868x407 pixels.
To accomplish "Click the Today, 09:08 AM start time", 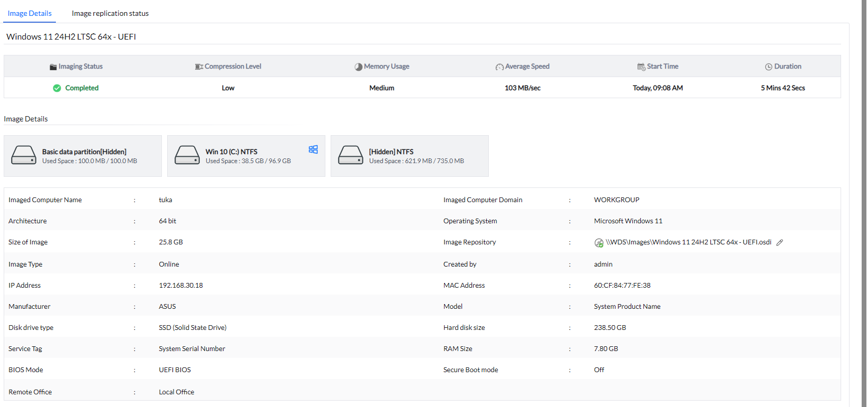I will click(x=658, y=88).
